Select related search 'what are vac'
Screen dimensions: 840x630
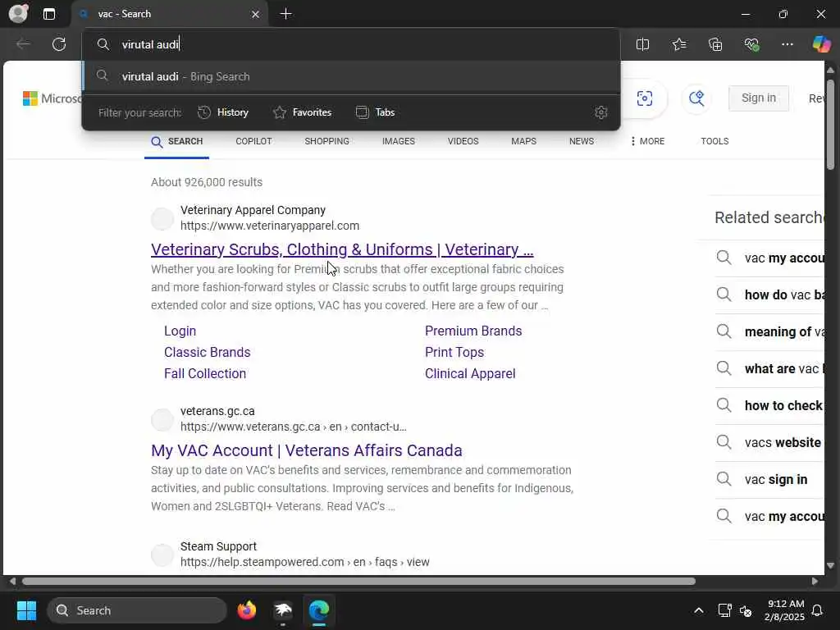769,369
